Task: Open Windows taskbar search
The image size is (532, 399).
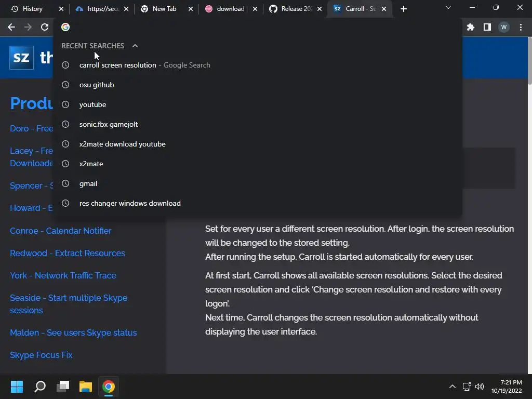Action: 40,387
